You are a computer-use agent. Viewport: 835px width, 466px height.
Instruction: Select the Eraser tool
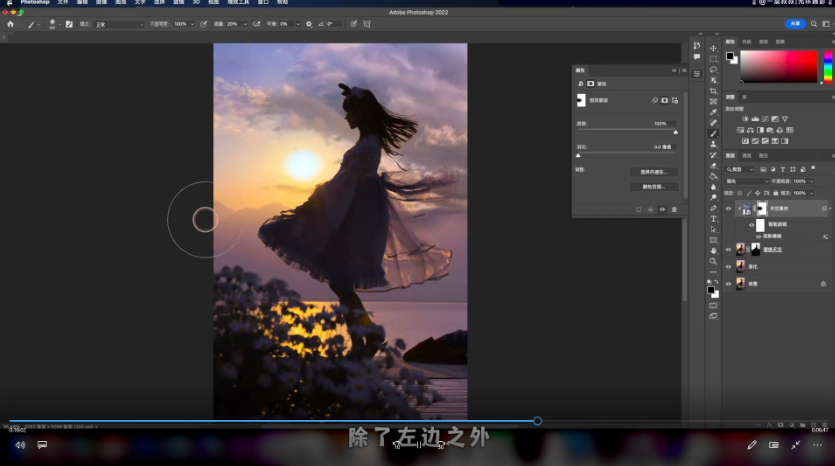713,166
